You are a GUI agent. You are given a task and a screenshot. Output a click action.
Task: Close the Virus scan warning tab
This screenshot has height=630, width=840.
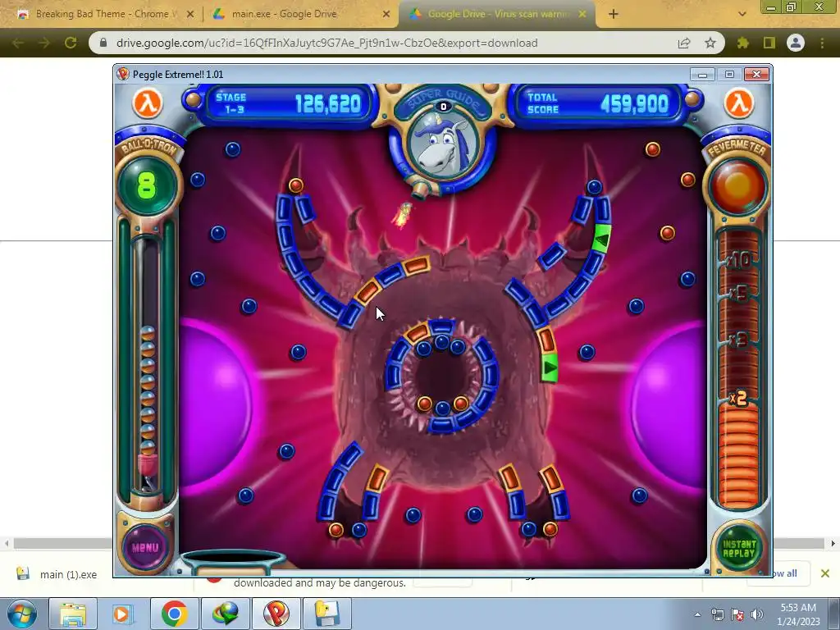(x=582, y=15)
